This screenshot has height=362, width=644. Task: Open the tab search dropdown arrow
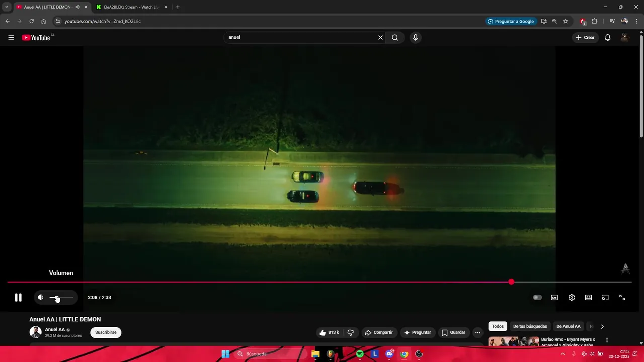[7, 7]
